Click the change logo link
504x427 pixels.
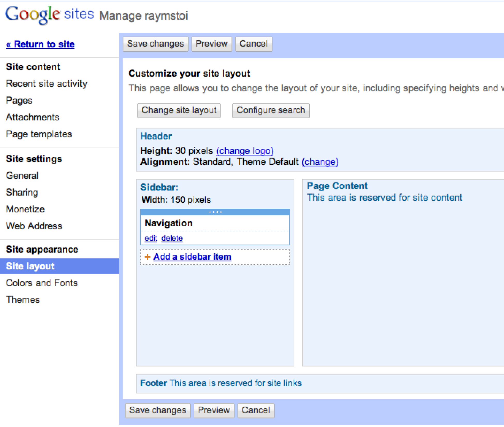(x=245, y=151)
